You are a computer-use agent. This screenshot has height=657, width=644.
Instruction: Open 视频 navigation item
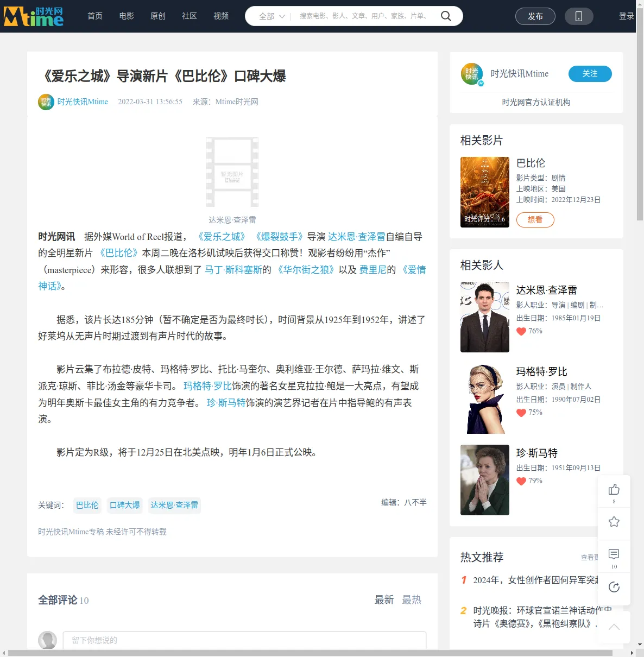coord(221,16)
